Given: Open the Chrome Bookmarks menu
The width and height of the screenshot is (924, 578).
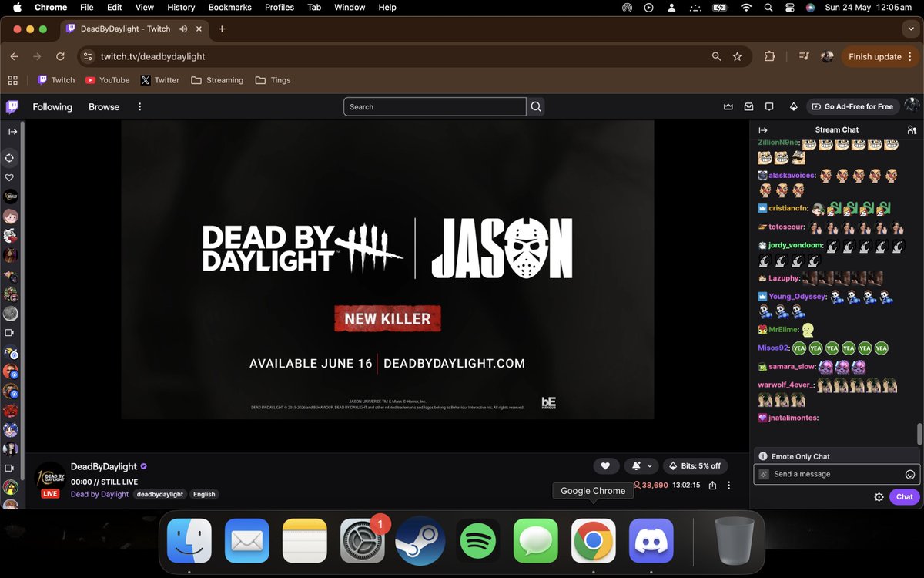Looking at the screenshot, I should [229, 7].
